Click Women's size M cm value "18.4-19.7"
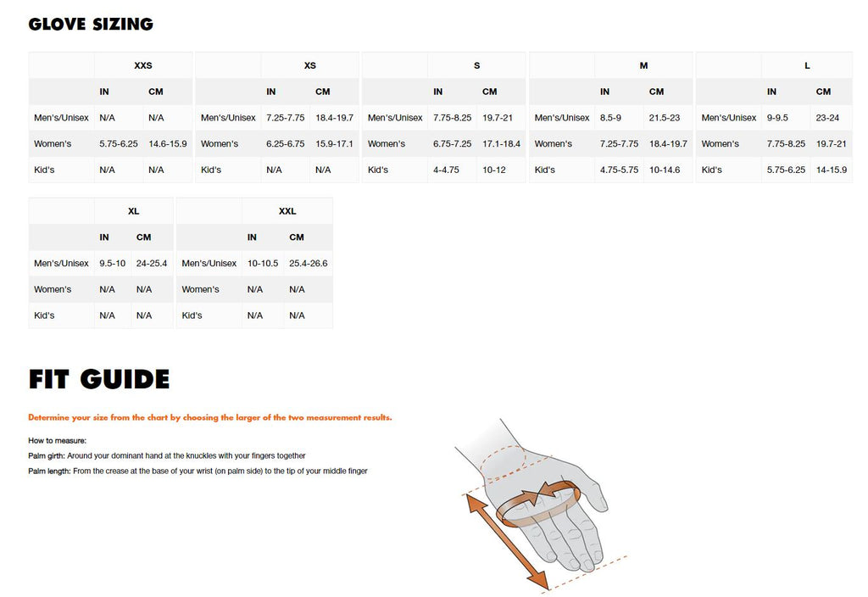Viewport: 868px width, 597px height. coord(668,144)
